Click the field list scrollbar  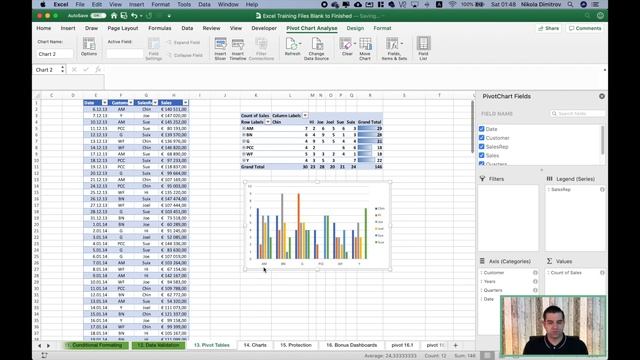602,140
